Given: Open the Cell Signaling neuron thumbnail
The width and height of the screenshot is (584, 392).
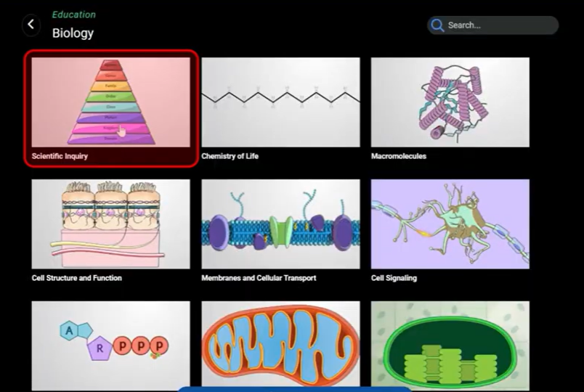Looking at the screenshot, I should point(450,224).
